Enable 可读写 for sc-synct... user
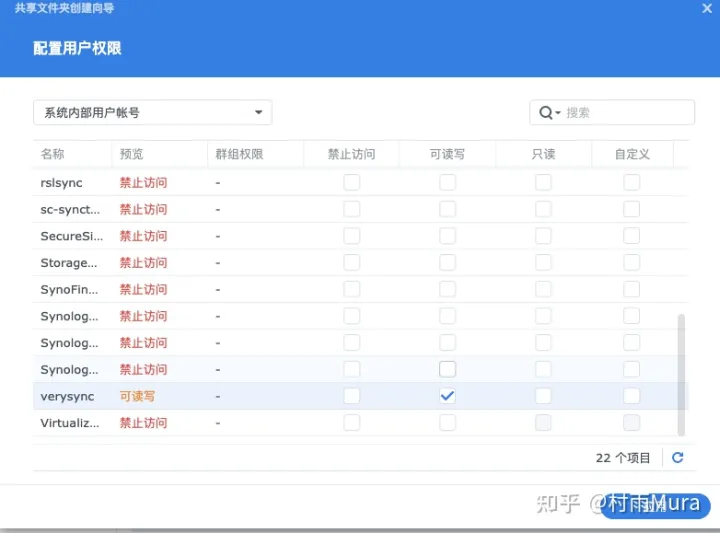720x533 pixels. click(x=448, y=209)
